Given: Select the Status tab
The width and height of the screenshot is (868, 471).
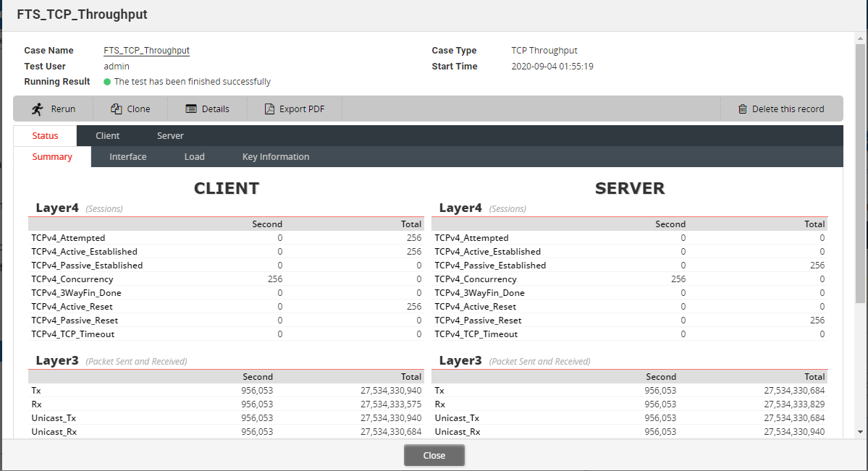Looking at the screenshot, I should 45,135.
